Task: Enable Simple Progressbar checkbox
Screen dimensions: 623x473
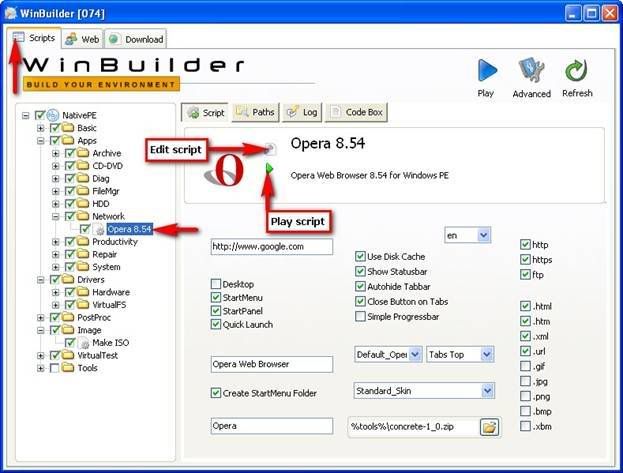Action: point(360,316)
